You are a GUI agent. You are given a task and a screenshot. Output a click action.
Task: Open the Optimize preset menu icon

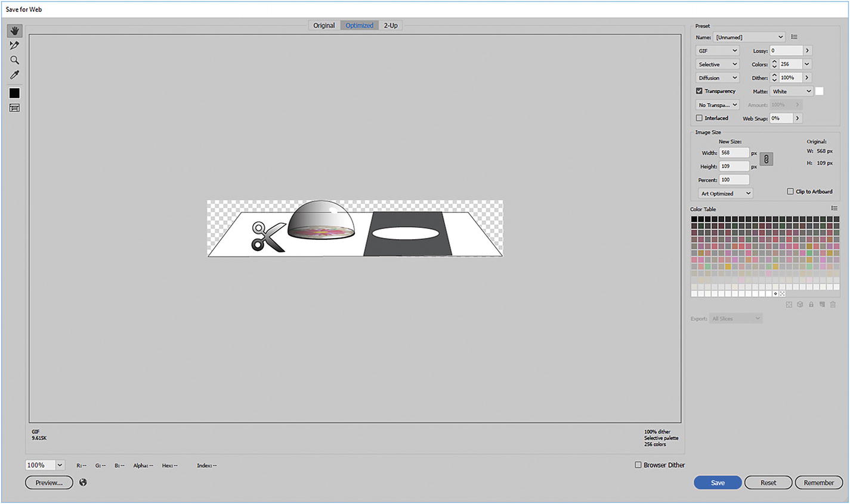794,36
